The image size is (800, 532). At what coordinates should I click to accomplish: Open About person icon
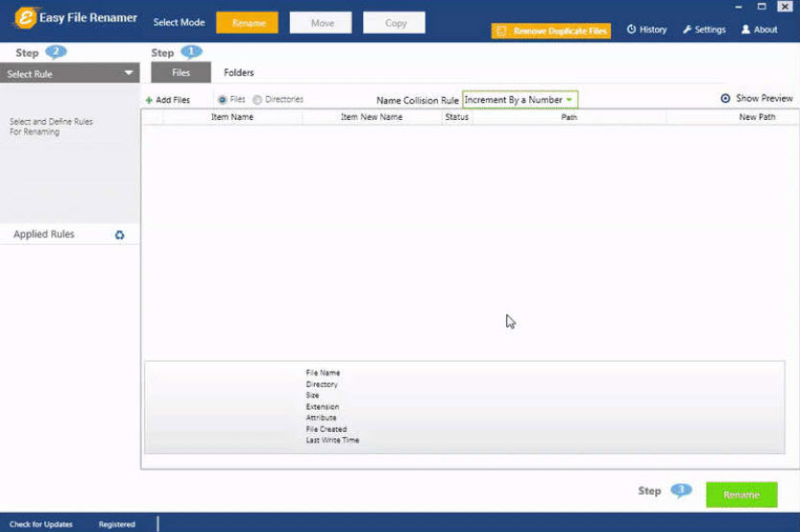click(x=745, y=29)
